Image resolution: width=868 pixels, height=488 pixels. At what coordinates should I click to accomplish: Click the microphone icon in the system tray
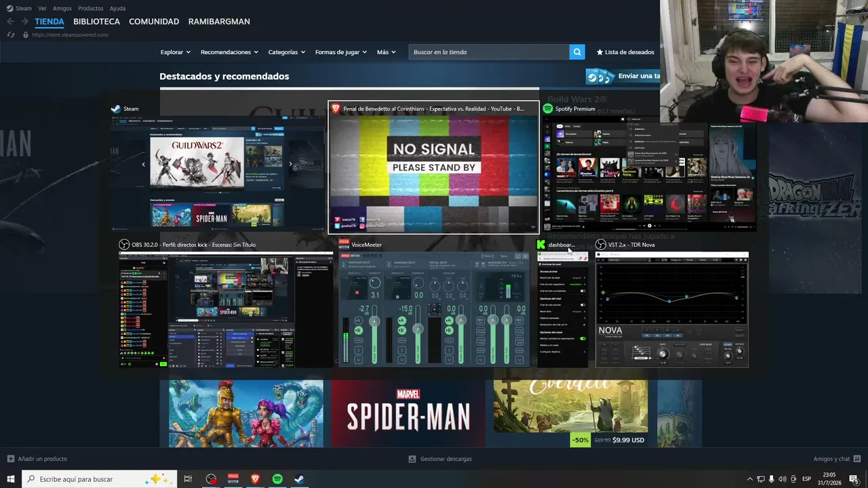772,479
